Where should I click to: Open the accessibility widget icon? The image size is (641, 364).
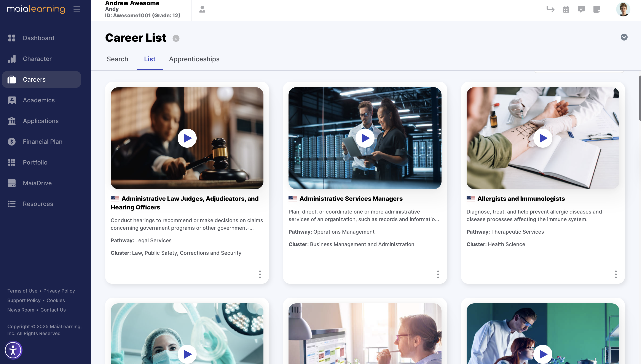13,350
